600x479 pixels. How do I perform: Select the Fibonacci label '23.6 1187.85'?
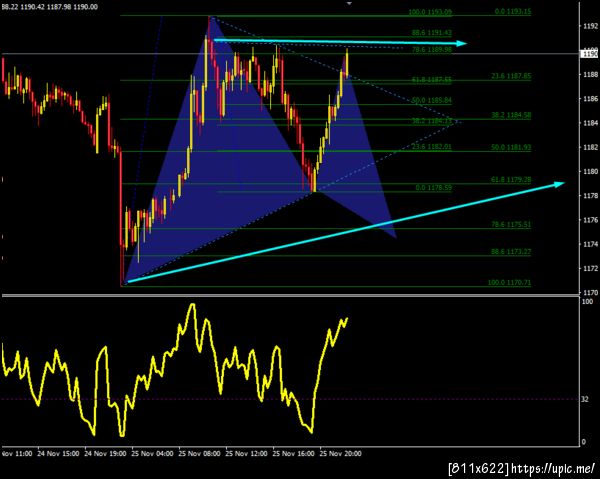coord(511,76)
